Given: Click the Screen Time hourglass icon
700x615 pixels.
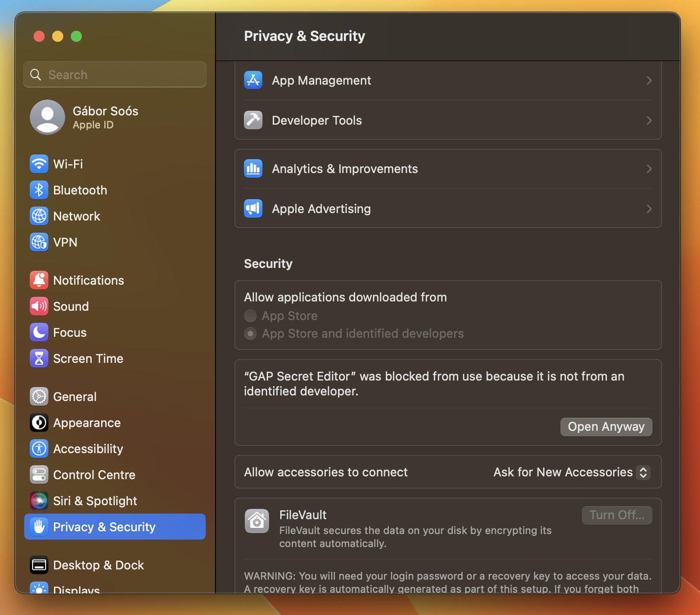Looking at the screenshot, I should point(39,358).
